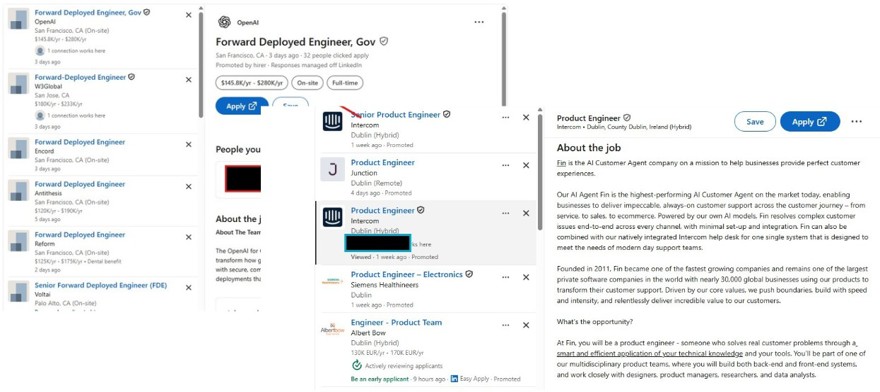Open more options menu for OpenAI job detail
Screen dimensions: 880x392
[479, 22]
